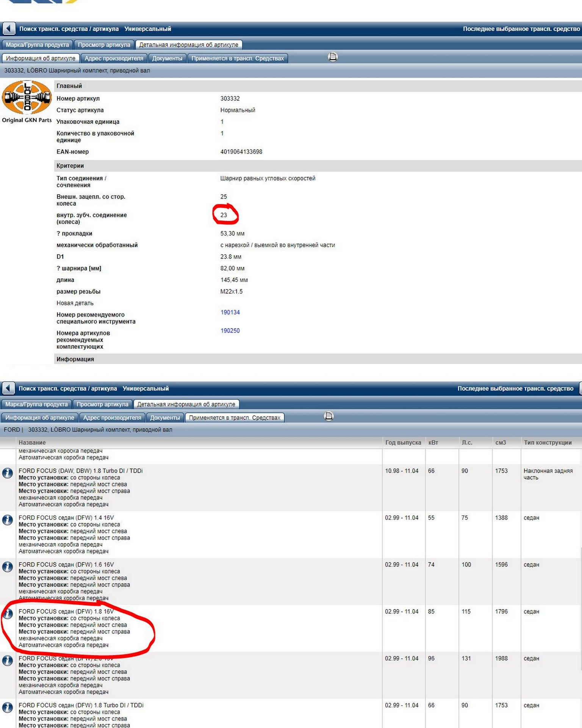Click Поиск трансп. средства / артикула in article details panel

pos(69,29)
